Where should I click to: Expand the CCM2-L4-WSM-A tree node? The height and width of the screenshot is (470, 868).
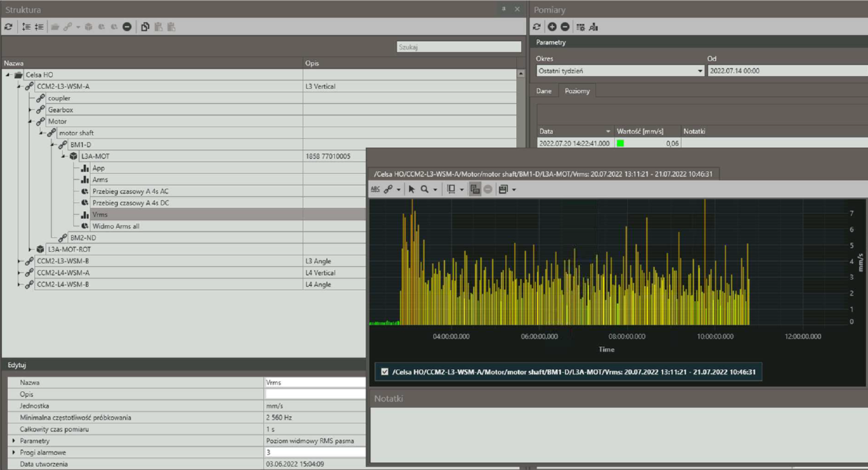[x=19, y=273]
